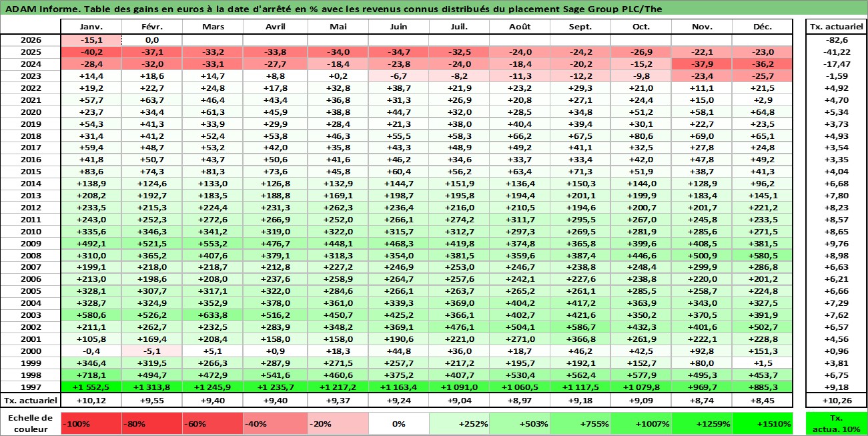This screenshot has height=436, width=868.
Task: Click the +8,45 Déc. actuarial rate cell
Action: 762,400
